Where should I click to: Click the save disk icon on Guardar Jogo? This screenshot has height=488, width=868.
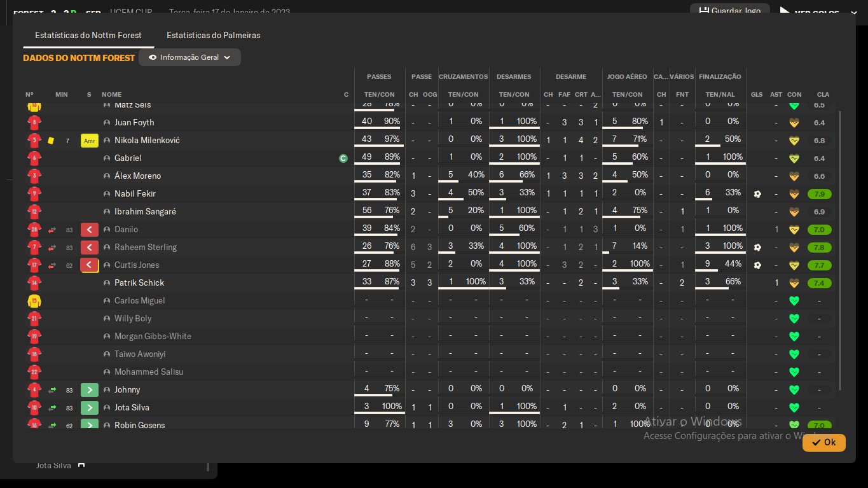click(704, 11)
